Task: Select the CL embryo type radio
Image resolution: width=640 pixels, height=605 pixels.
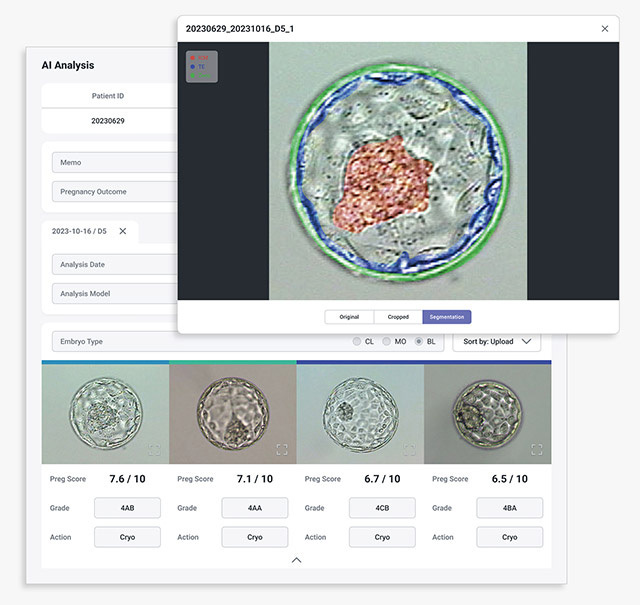Action: [x=357, y=342]
